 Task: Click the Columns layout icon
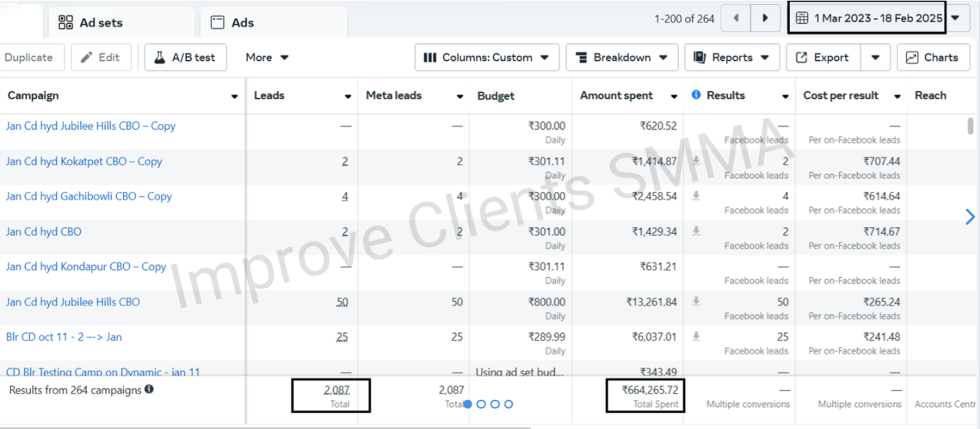429,57
